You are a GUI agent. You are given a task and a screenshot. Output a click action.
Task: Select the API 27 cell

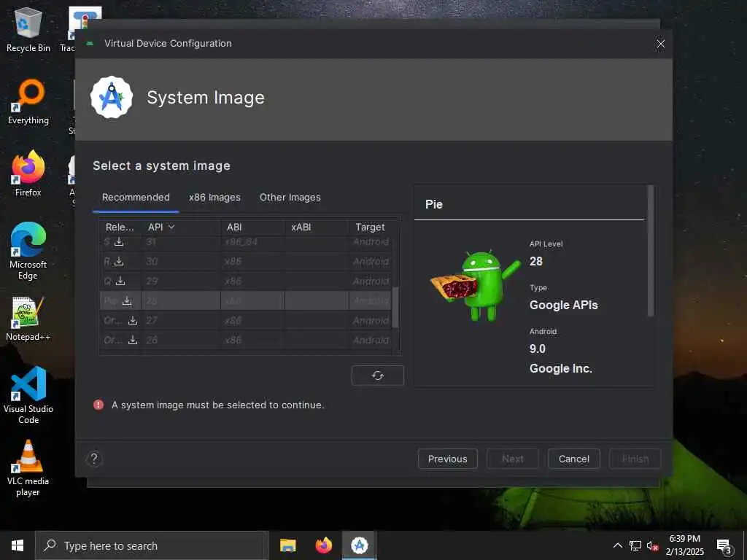coord(182,321)
